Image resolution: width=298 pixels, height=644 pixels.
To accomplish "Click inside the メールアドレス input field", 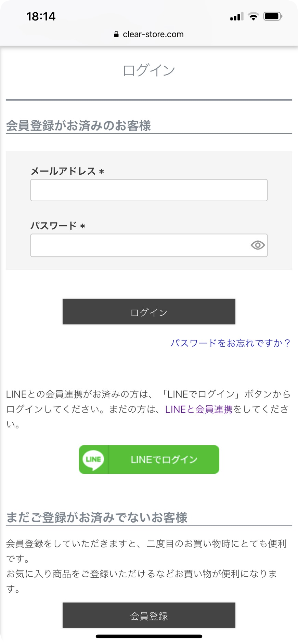I will coord(149,190).
